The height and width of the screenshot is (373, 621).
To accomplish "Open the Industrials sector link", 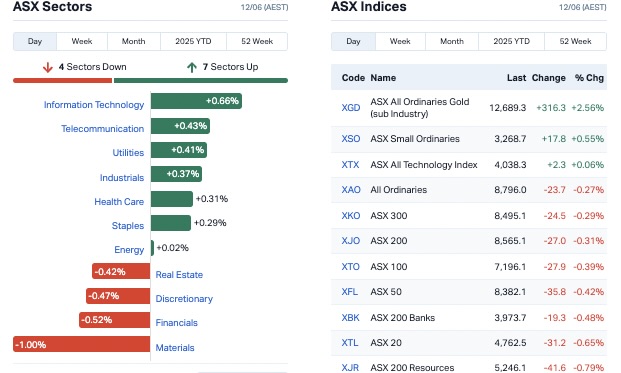I will pos(122,178).
